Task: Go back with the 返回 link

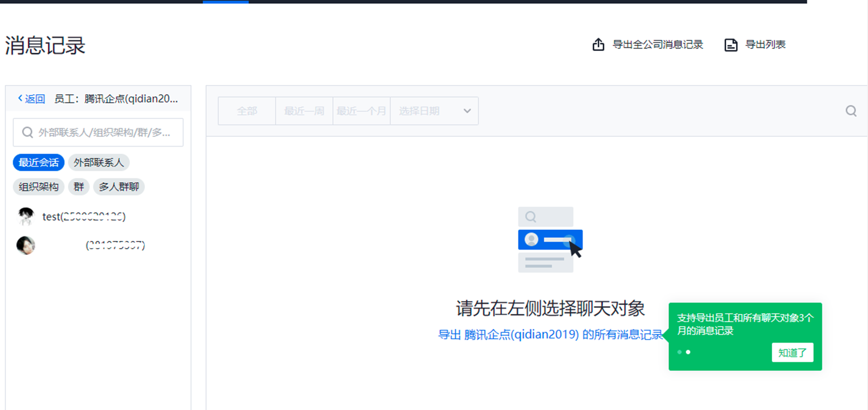Action: (x=35, y=99)
